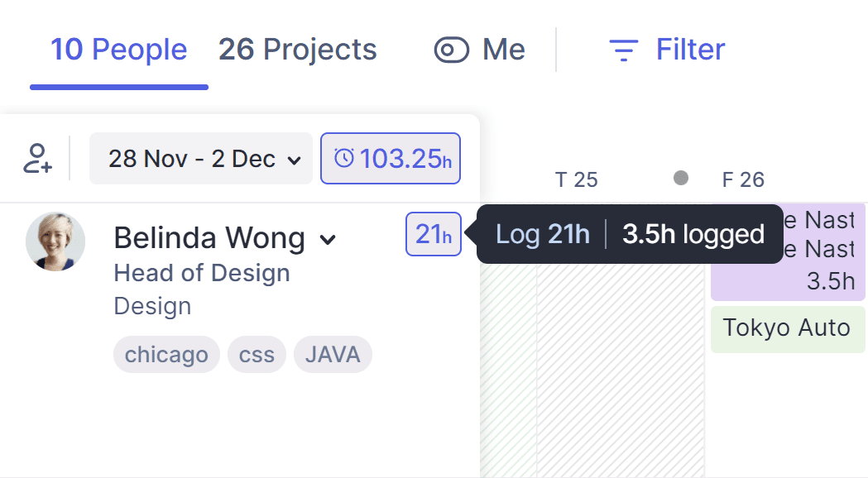The image size is (868, 478).
Task: Click Belinda Wong's profile photo
Action: 55,241
